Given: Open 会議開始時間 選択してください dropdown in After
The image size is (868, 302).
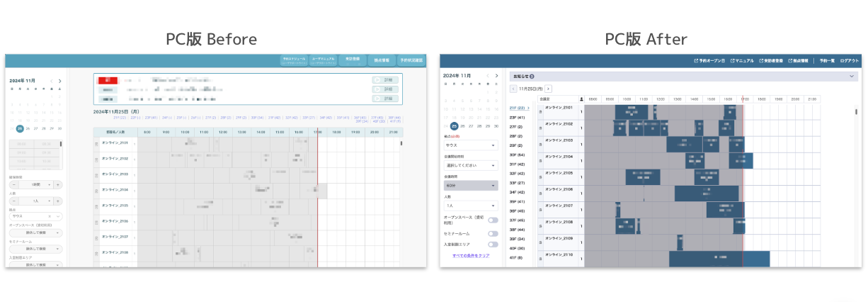Looking at the screenshot, I should tap(471, 165).
